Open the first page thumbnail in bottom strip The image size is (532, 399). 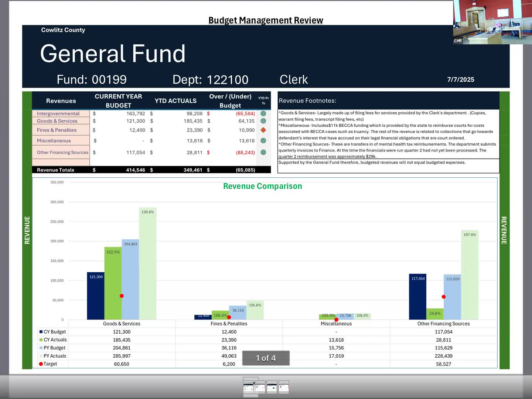(x=249, y=386)
